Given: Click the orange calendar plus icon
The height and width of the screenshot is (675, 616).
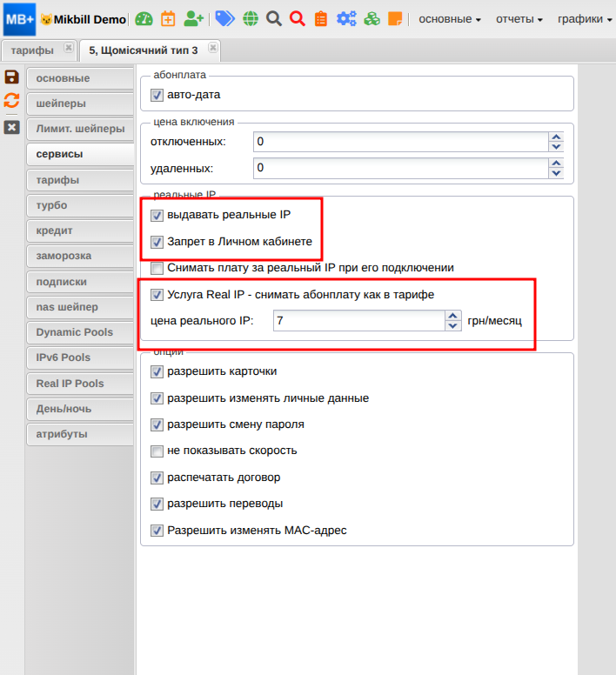Looking at the screenshot, I should [168, 19].
